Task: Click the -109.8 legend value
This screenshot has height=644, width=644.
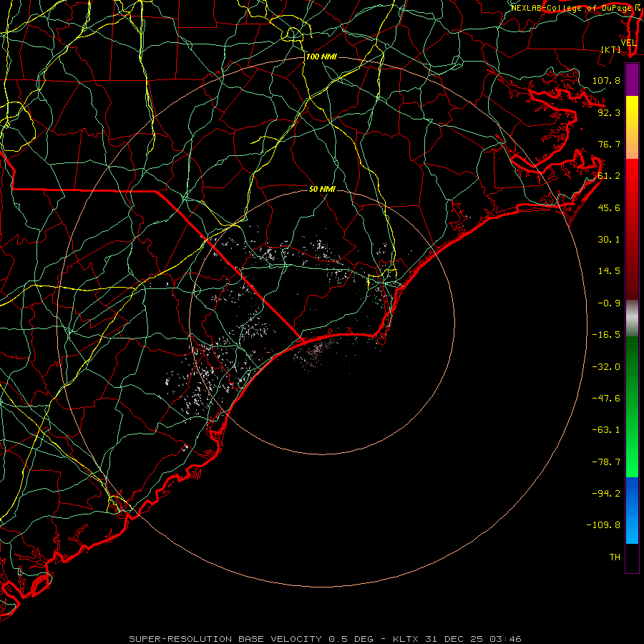Action: (x=603, y=525)
